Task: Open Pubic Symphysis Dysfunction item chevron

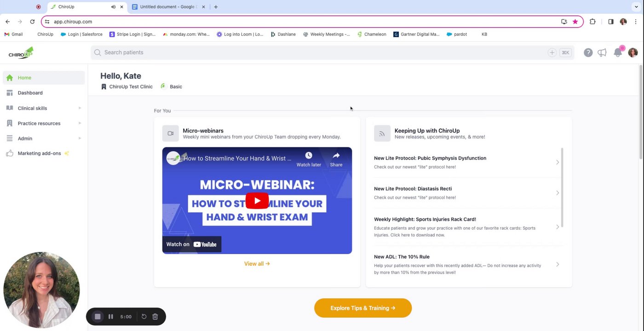Action: [x=558, y=162]
